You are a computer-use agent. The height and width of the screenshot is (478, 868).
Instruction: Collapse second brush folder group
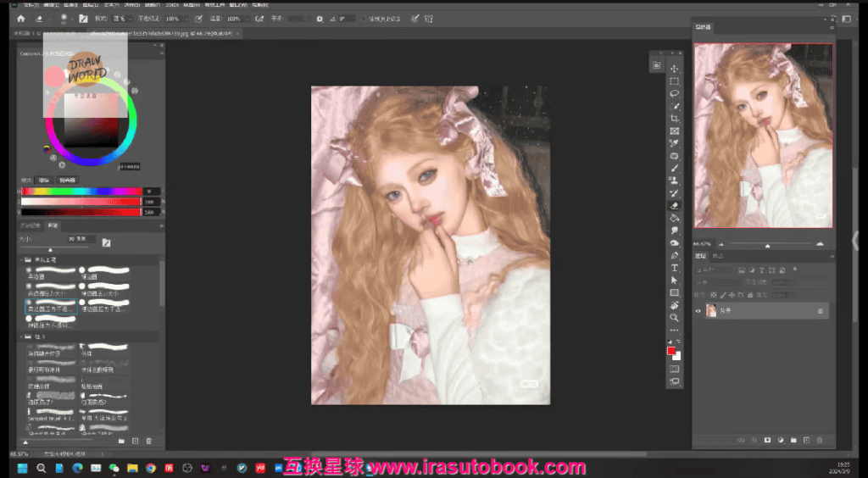pyautogui.click(x=21, y=336)
